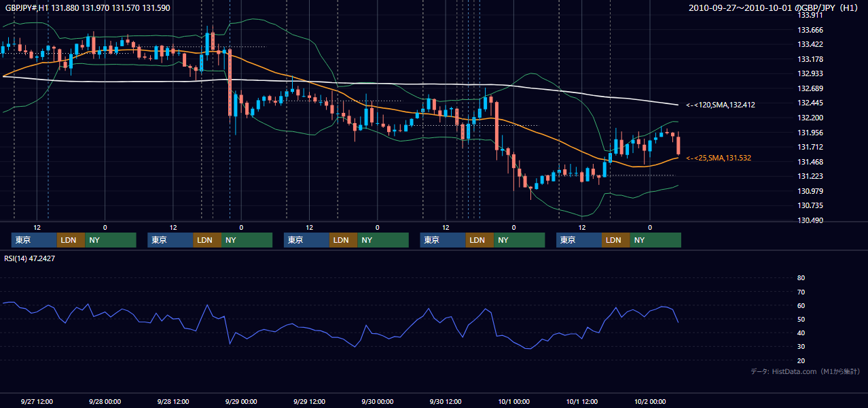
Task: Select date label 10/2 00:00
Action: [x=650, y=401]
